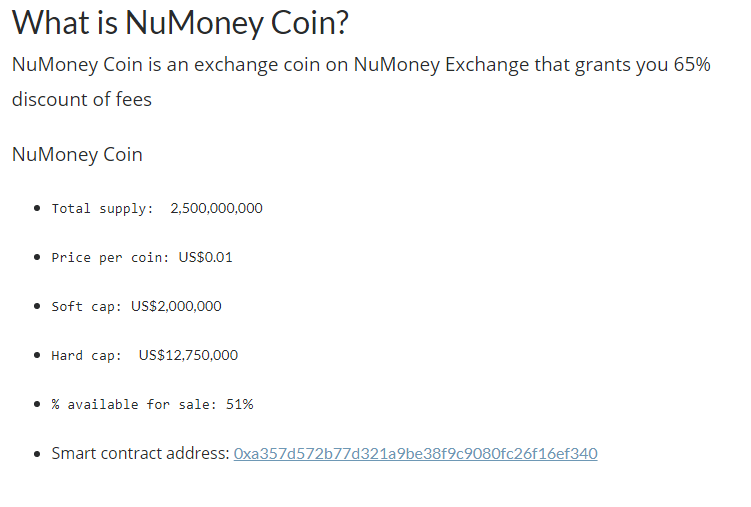Viewport: 751px width, 507px height.
Task: Click the "Smart contract address:" label text
Action: pyautogui.click(x=140, y=453)
